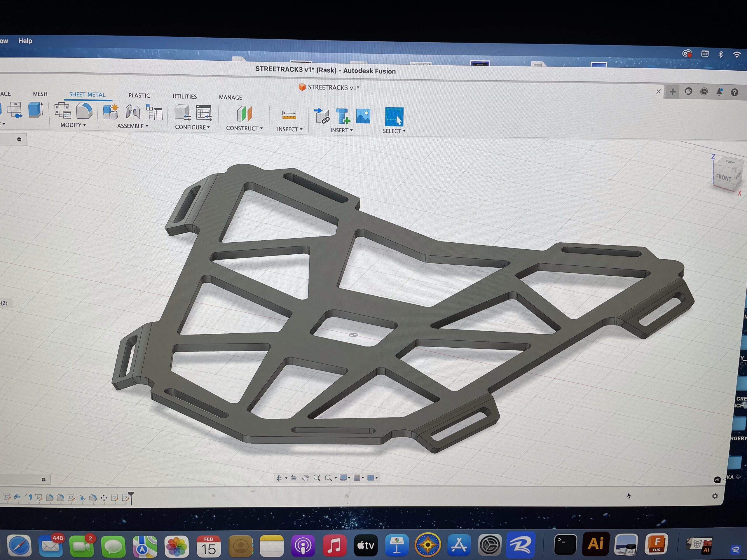Switch to the Mesh tab
The height and width of the screenshot is (560, 747).
40,94
